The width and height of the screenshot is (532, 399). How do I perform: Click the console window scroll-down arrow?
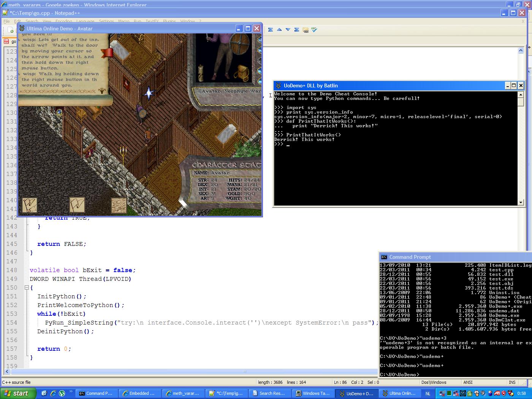click(521, 203)
